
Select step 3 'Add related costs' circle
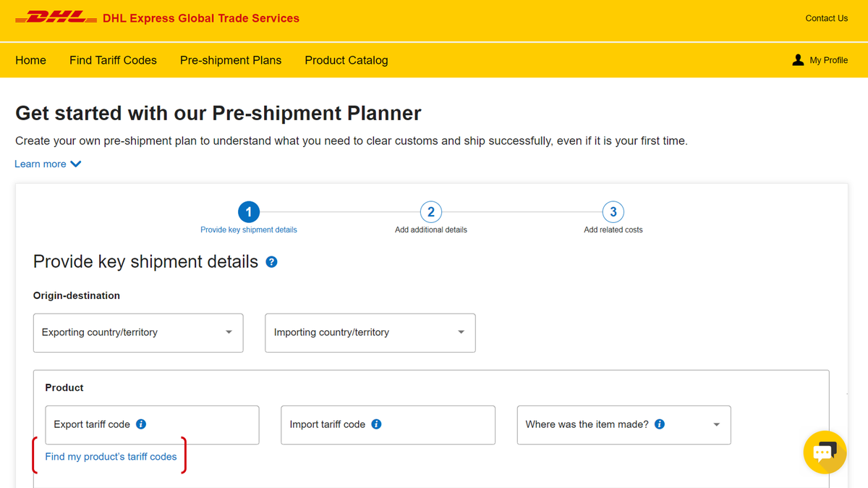pos(613,211)
